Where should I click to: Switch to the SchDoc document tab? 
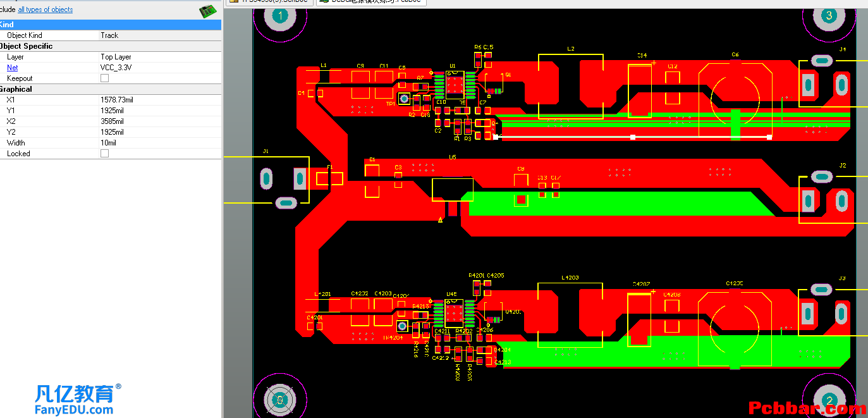pyautogui.click(x=269, y=3)
